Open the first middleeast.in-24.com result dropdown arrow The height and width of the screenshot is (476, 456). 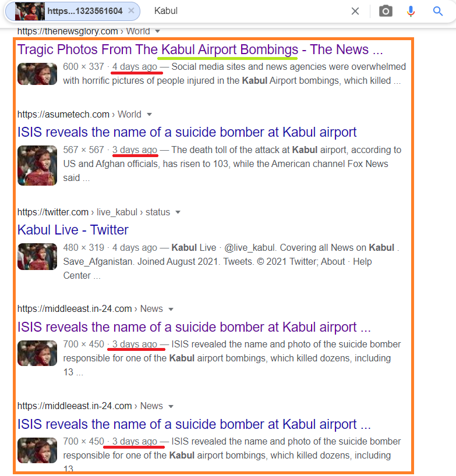[x=171, y=309]
